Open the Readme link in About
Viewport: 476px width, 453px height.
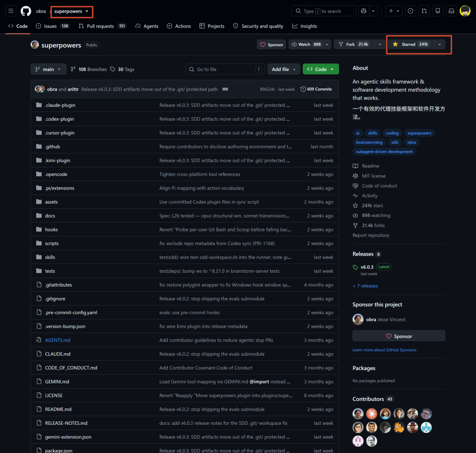370,166
